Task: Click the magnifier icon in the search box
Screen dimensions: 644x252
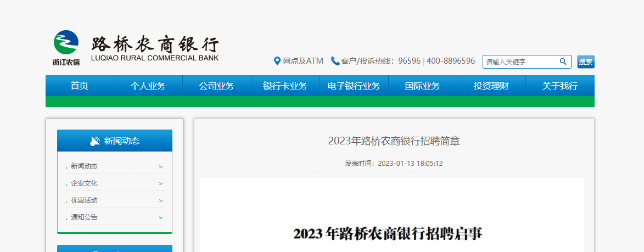Action: click(x=563, y=61)
